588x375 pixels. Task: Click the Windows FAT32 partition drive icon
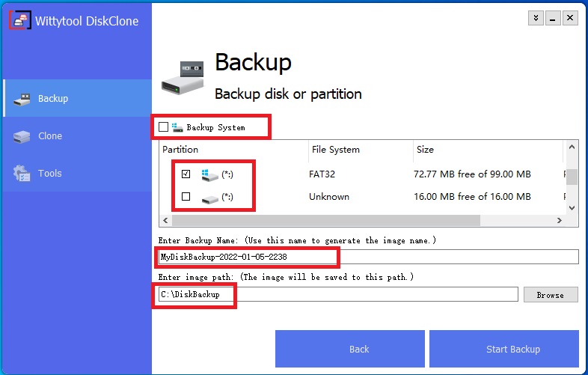[209, 175]
